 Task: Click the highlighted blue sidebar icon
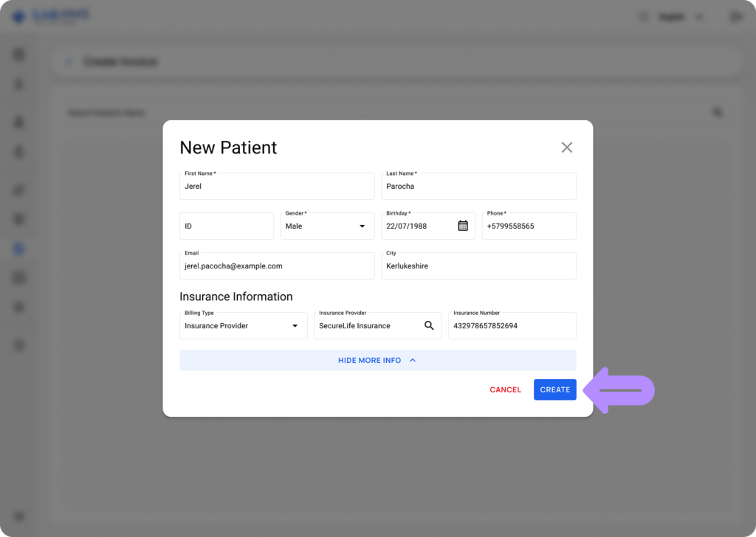tap(18, 249)
